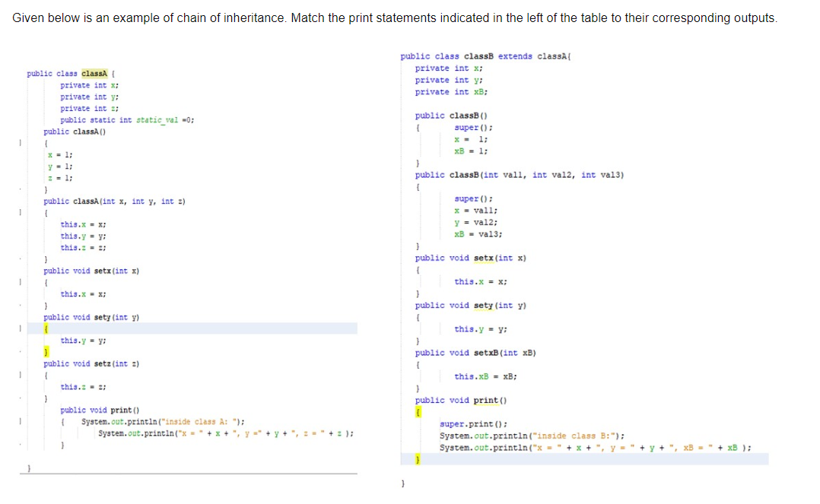
Task: Click the highlighted closing brace of classB print
Action: (417, 458)
